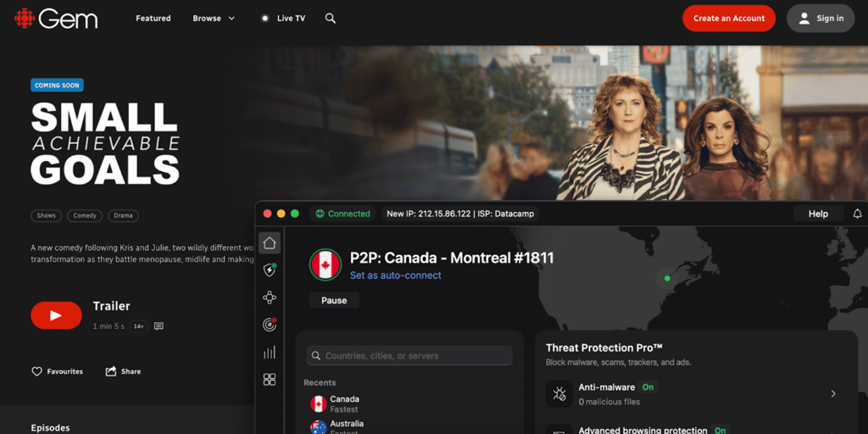Click the closed captions icon beside 14+

coord(159,326)
